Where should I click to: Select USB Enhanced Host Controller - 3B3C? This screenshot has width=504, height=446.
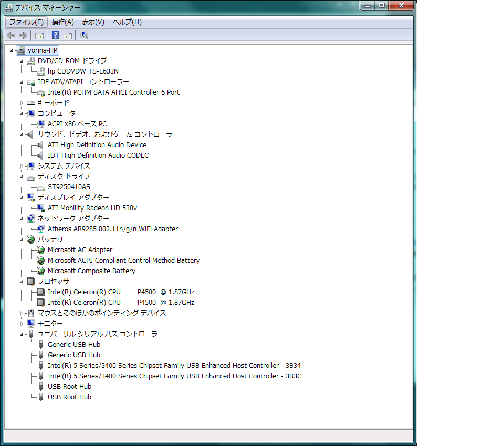tap(174, 376)
